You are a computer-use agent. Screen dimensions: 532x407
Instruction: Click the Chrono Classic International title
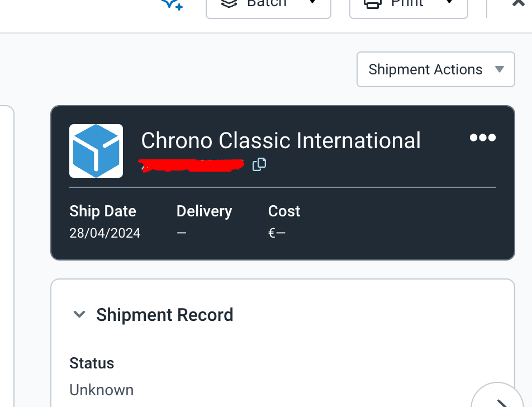pyautogui.click(x=281, y=140)
